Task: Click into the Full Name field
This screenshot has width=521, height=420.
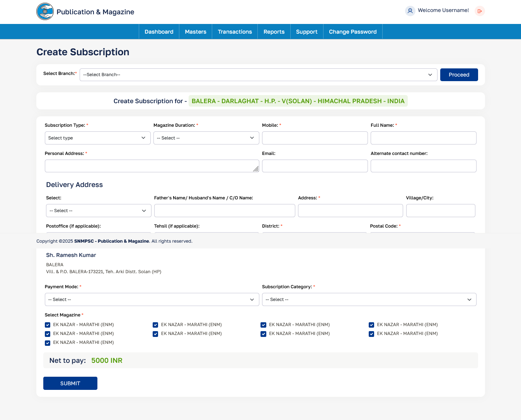Action: 423,138
